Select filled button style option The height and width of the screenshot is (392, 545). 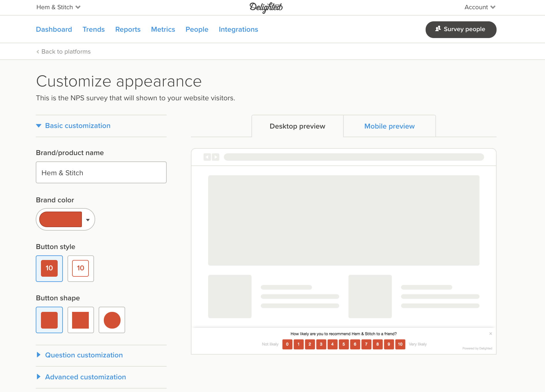pos(49,268)
